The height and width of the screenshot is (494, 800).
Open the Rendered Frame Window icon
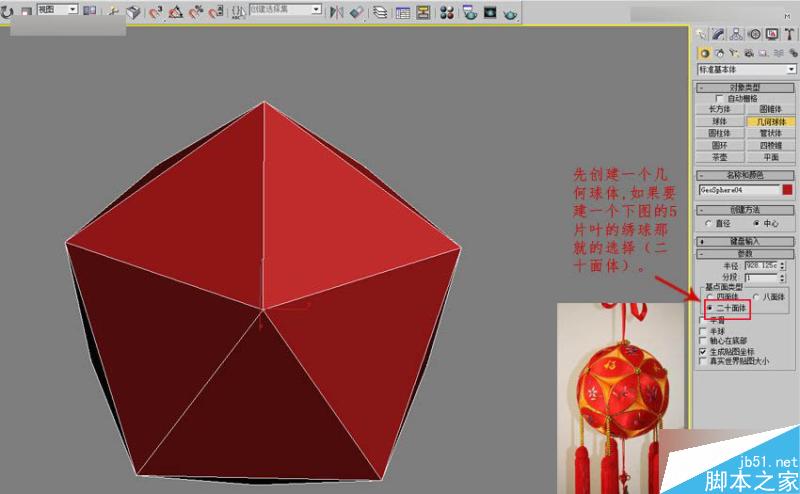[x=490, y=12]
